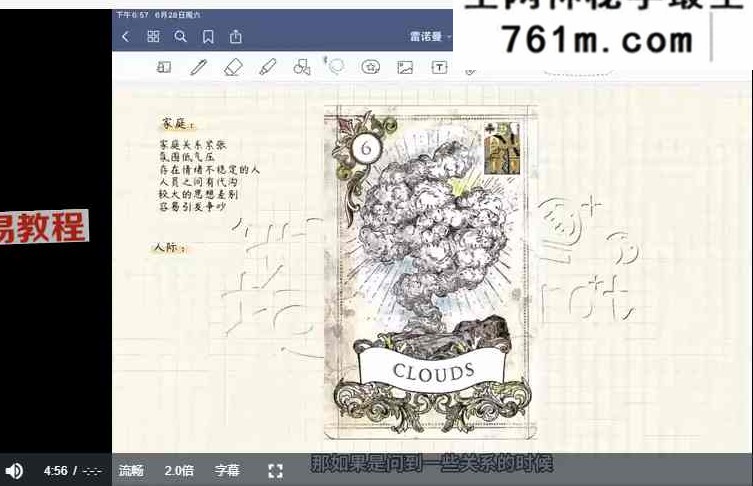Bookmark the current page
This screenshot has height=486, width=753.
point(208,37)
